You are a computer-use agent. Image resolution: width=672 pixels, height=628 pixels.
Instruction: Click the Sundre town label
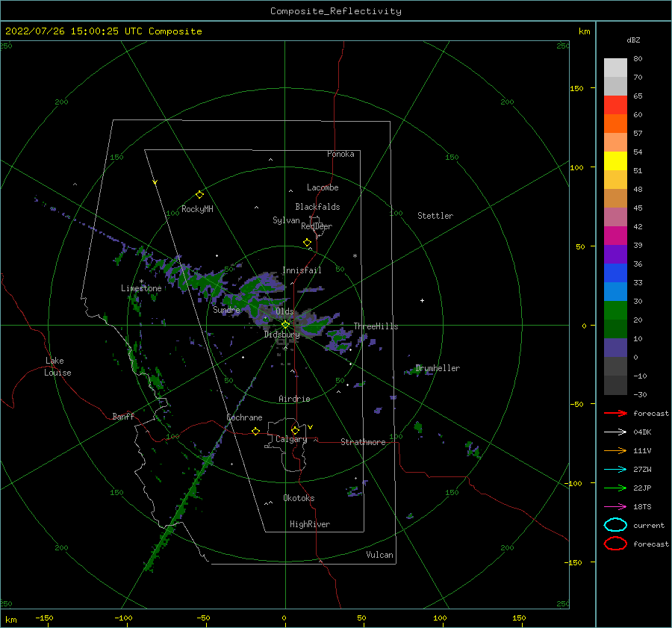226,309
